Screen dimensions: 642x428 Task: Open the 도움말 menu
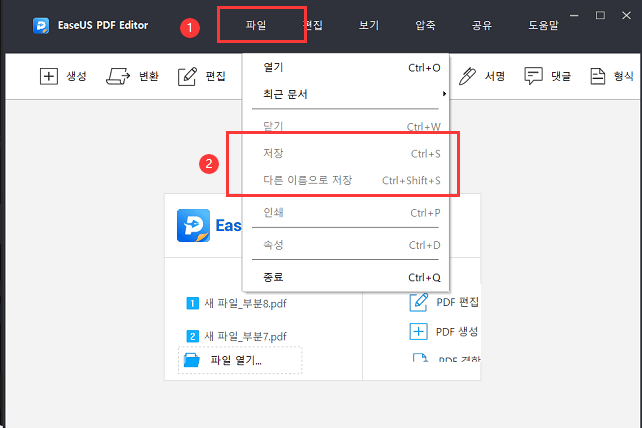pyautogui.click(x=545, y=24)
